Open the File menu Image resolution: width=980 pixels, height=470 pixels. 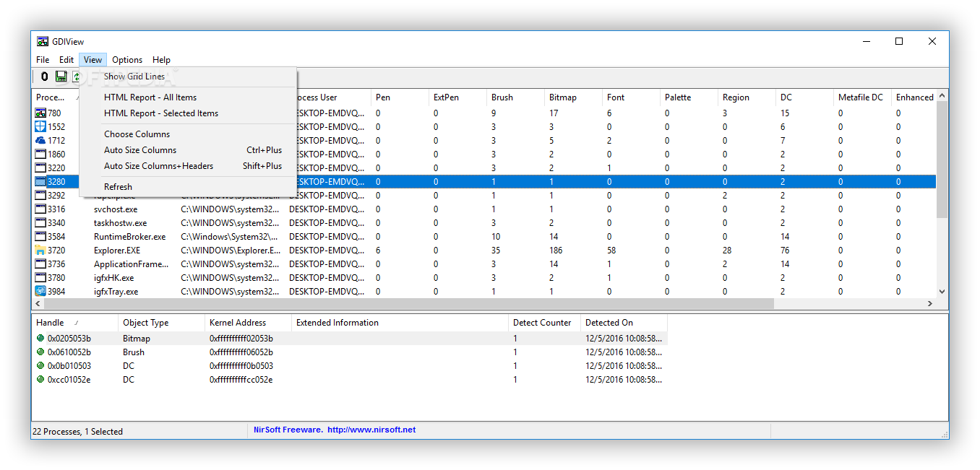(x=43, y=60)
